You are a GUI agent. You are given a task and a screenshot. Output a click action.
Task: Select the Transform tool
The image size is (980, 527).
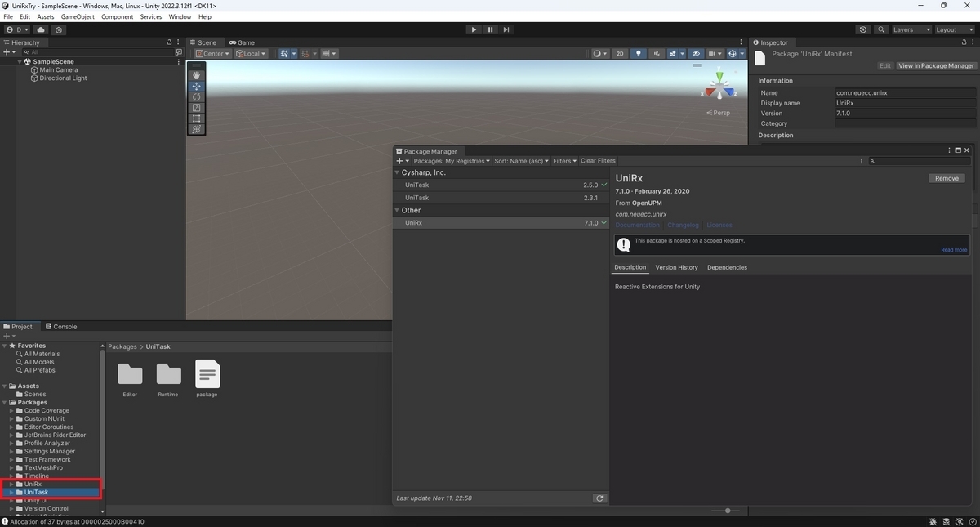(x=196, y=129)
